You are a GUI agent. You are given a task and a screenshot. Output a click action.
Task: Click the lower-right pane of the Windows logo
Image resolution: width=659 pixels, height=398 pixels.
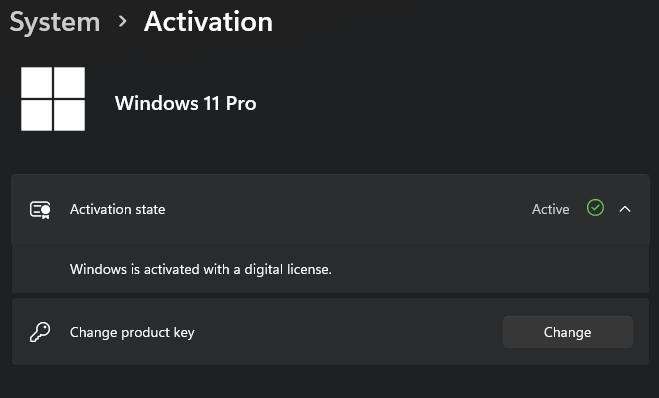69,115
